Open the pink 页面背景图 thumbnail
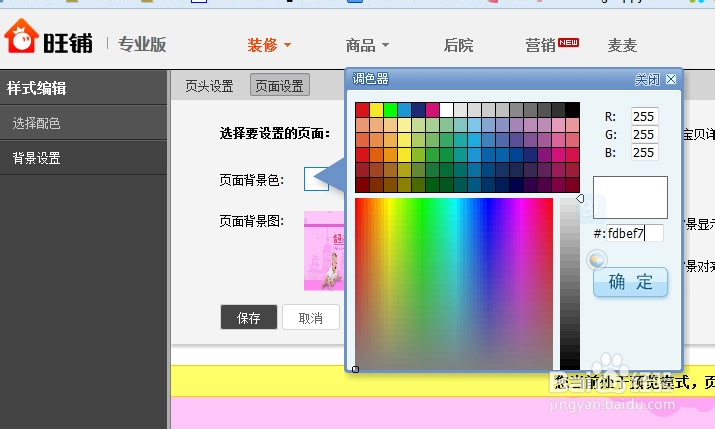Image resolution: width=715 pixels, height=429 pixels. pos(324,251)
